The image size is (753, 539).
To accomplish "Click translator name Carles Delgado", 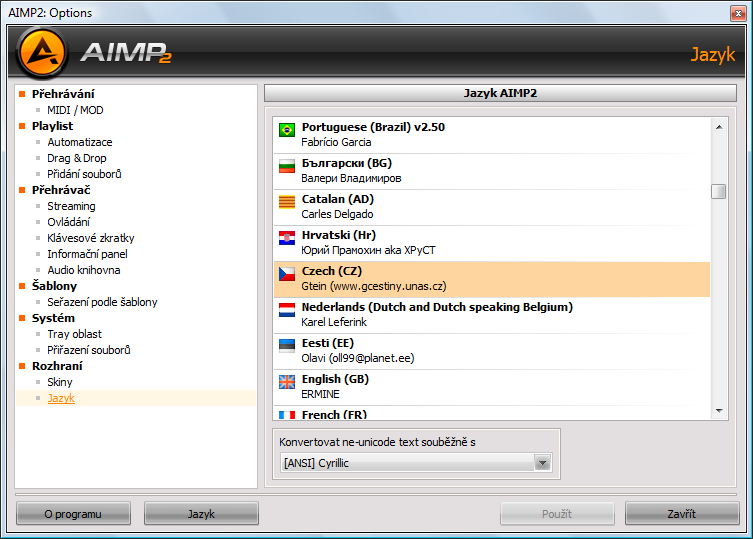I will [x=337, y=214].
